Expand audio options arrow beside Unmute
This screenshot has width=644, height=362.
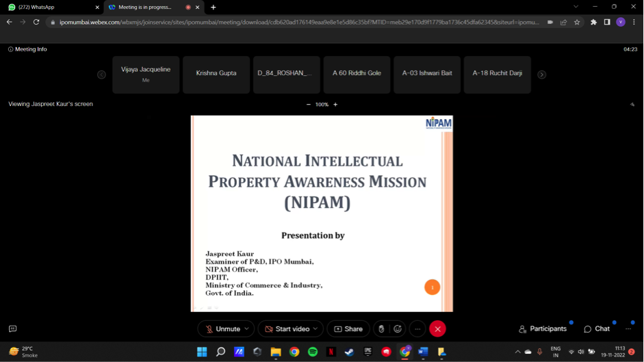click(x=247, y=329)
